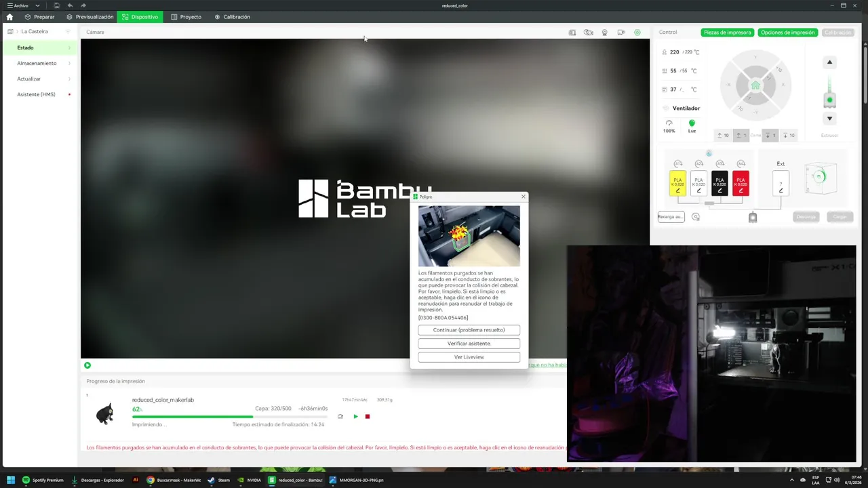Click the A4 slot refresh icon
The image size is (868, 488).
[x=741, y=164]
